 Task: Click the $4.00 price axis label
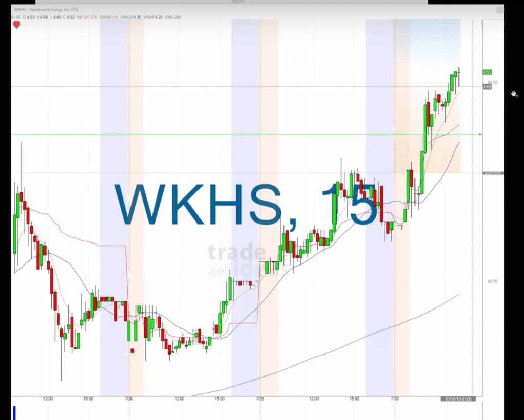pos(493,281)
